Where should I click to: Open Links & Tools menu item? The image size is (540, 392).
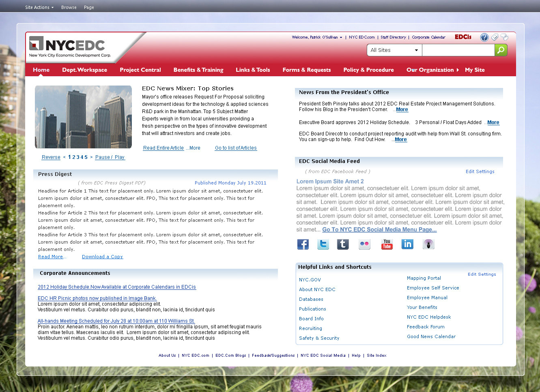(253, 70)
